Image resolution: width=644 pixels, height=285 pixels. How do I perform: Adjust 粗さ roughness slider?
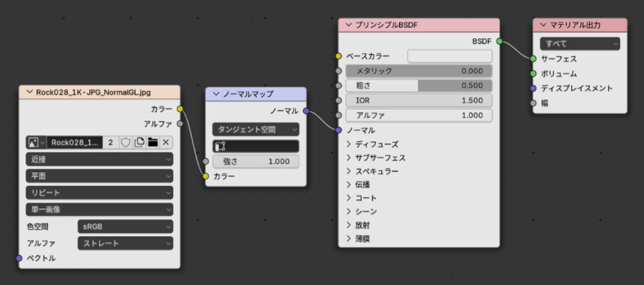419,85
